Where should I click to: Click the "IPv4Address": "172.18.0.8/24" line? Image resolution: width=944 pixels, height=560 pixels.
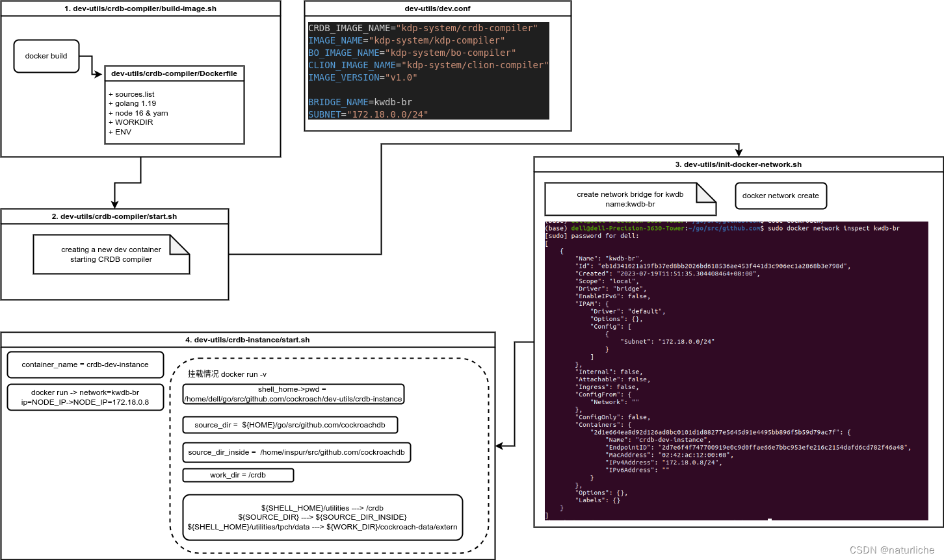(663, 463)
